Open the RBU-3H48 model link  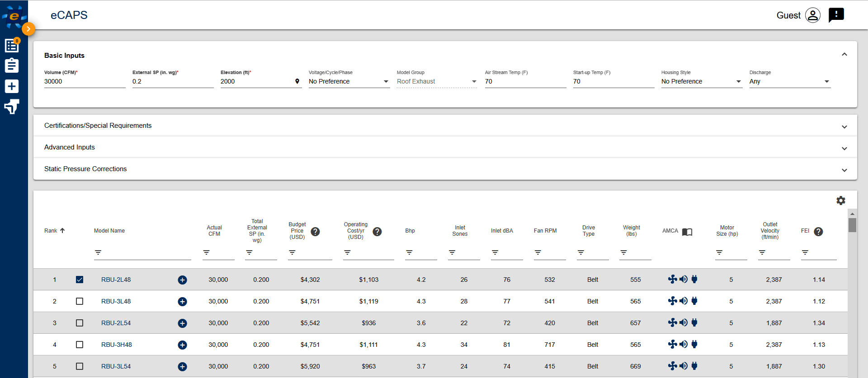click(x=117, y=345)
